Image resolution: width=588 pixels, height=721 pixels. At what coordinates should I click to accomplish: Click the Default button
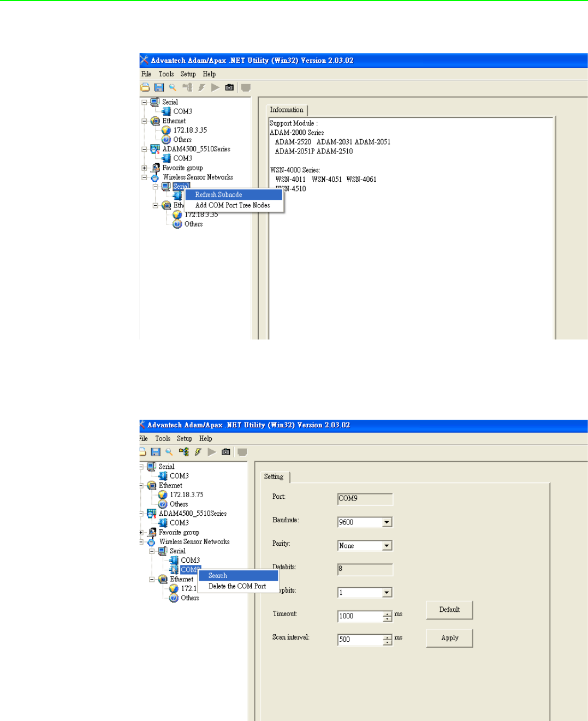tap(449, 610)
